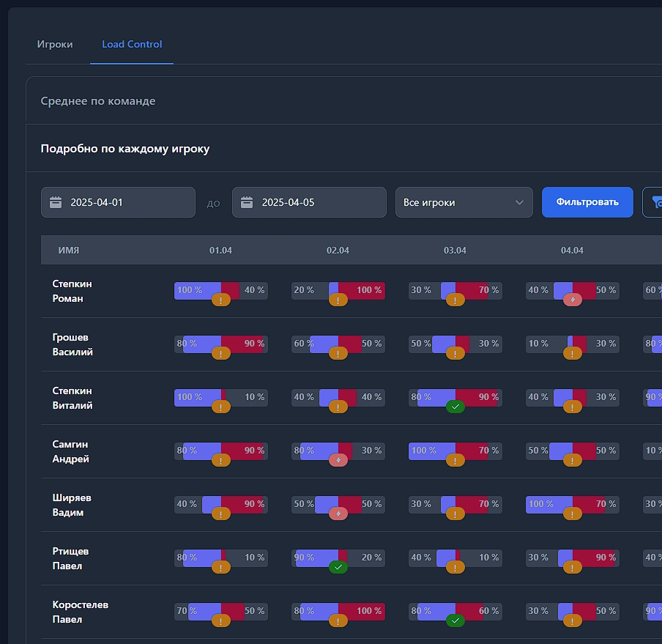Click warning badge for Степкин Роман on 03.04
The height and width of the screenshot is (644, 662).
click(455, 300)
